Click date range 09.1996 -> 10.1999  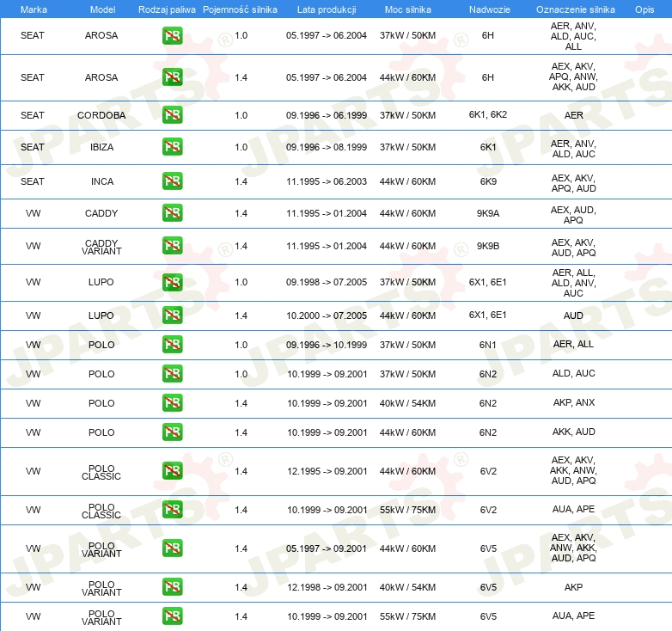(327, 345)
